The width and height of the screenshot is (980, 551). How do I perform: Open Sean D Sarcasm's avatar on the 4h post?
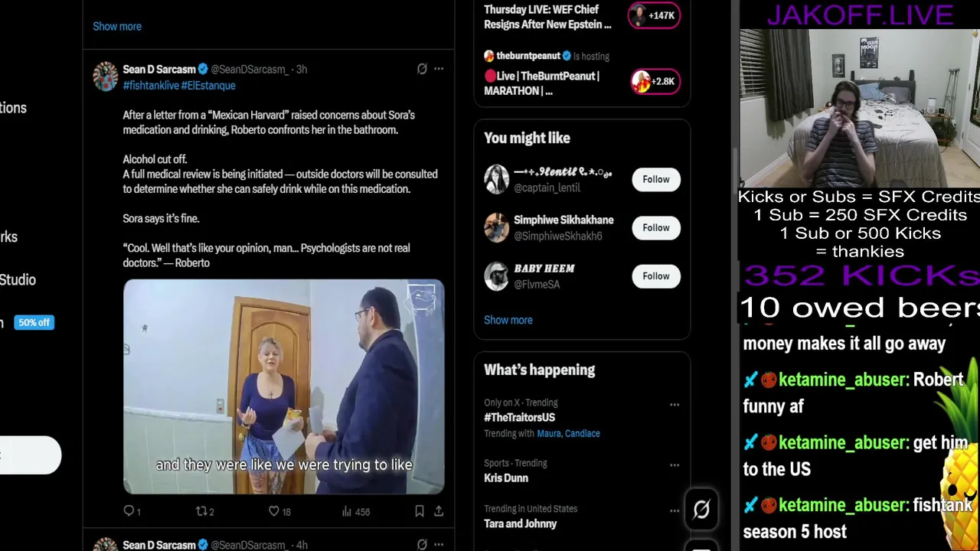click(x=105, y=544)
